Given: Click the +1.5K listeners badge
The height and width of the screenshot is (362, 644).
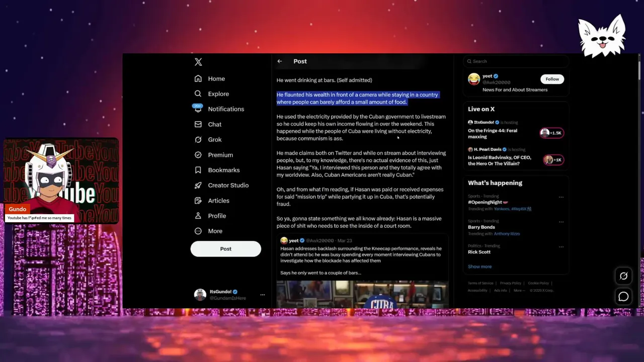Looking at the screenshot, I should (552, 133).
